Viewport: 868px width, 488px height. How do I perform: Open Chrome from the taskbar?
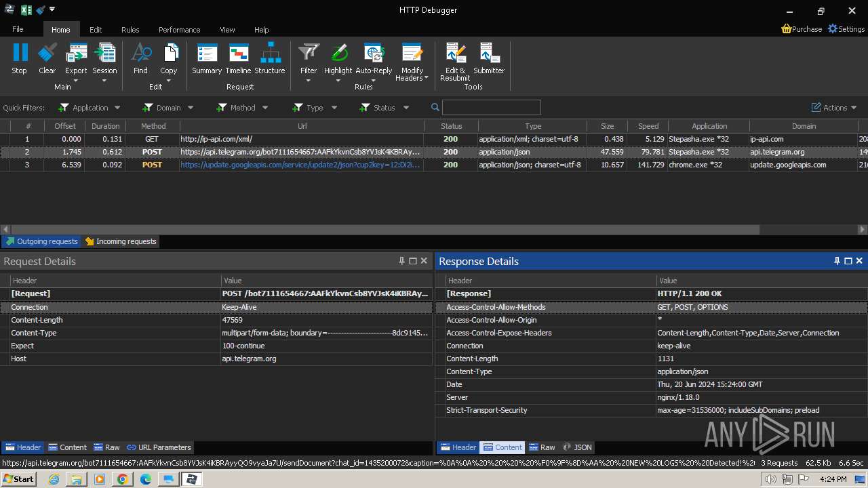click(122, 479)
